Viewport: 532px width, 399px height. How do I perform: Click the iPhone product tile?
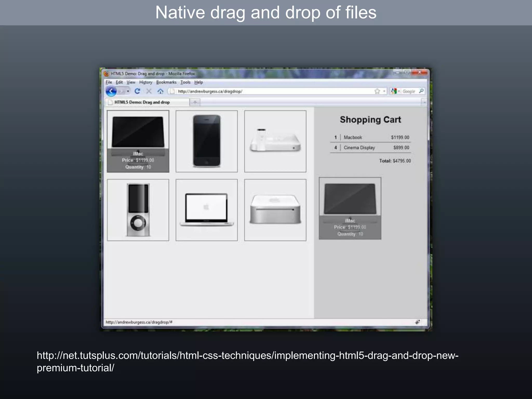coord(207,141)
